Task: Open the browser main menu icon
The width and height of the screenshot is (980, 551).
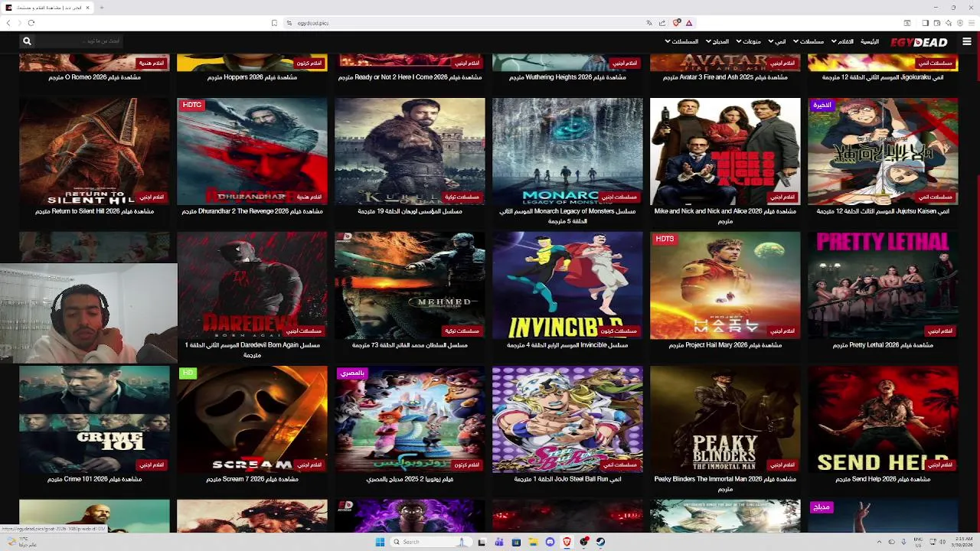Action: click(971, 23)
